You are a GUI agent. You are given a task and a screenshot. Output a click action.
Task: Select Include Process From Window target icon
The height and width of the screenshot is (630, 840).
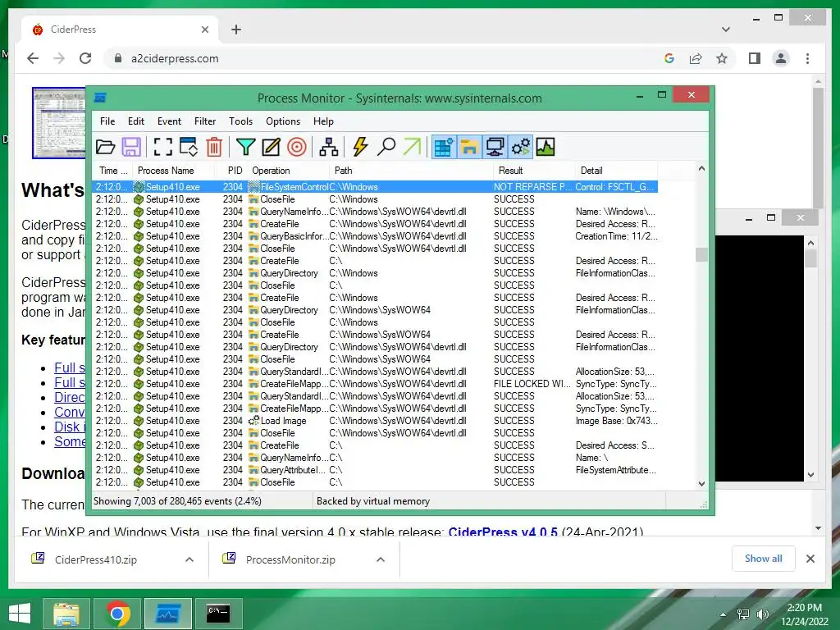click(x=297, y=147)
